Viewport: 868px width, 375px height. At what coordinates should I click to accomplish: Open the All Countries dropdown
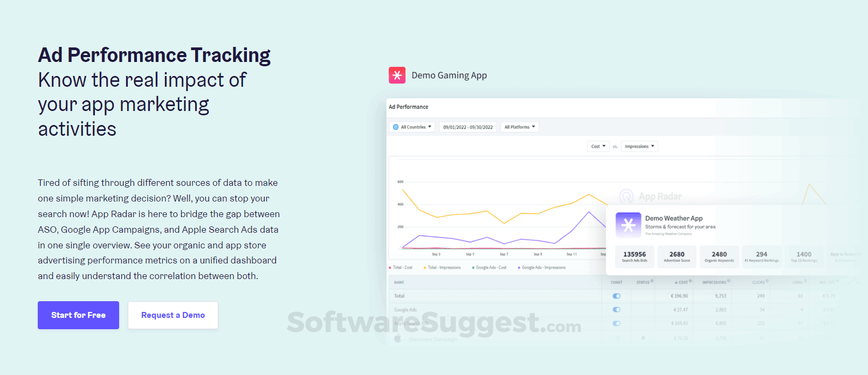(x=412, y=127)
